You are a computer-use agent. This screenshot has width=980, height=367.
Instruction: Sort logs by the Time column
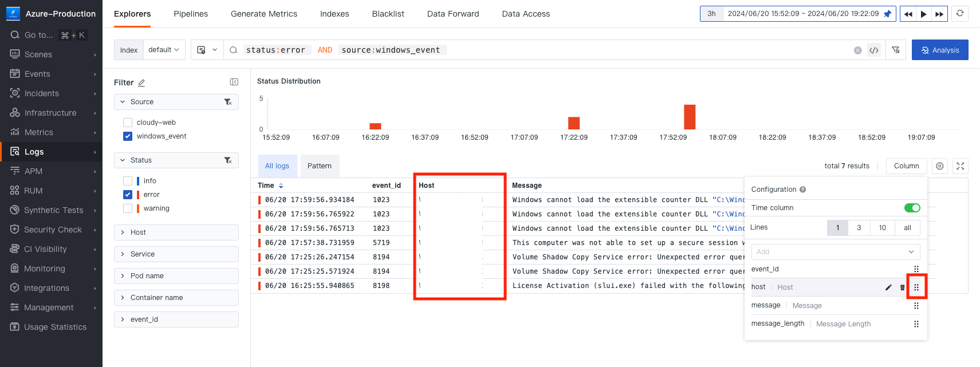(281, 186)
